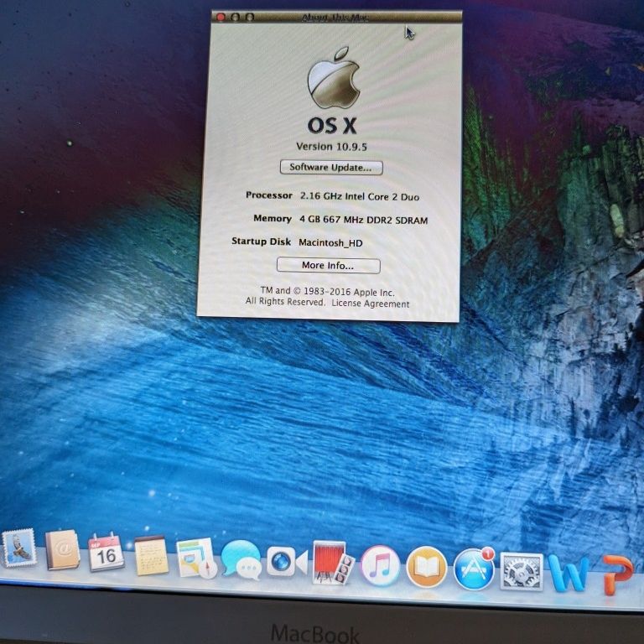The image size is (644, 644).
Task: Open Photo Booth in the Dock
Action: coord(333,563)
